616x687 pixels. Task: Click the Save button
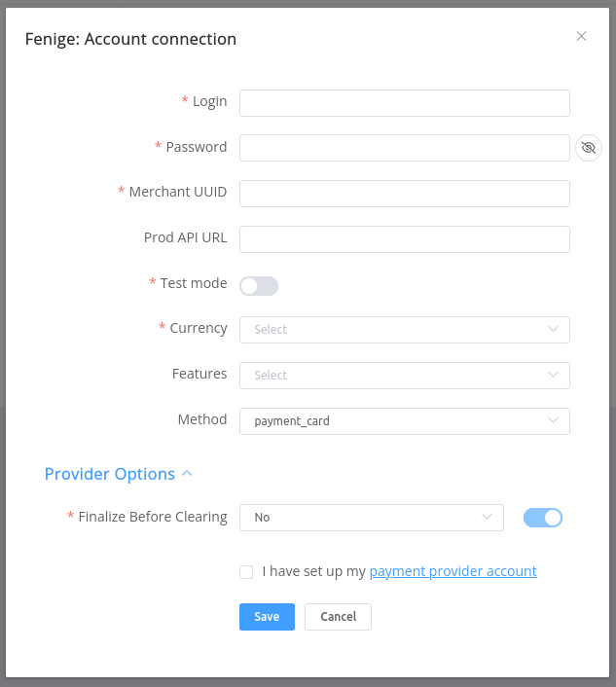click(x=267, y=617)
